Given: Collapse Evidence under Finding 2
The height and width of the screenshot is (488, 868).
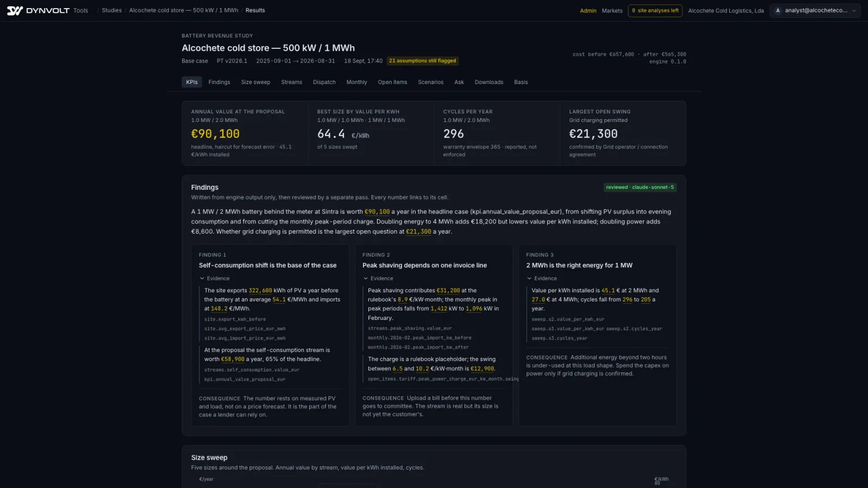Looking at the screenshot, I should (379, 278).
